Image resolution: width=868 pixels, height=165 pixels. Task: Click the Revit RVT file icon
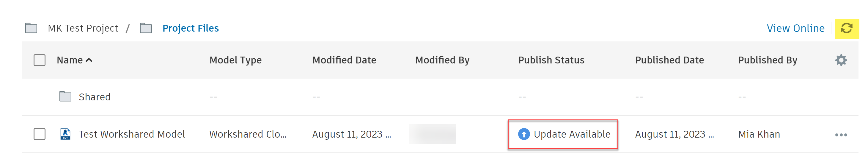point(65,134)
